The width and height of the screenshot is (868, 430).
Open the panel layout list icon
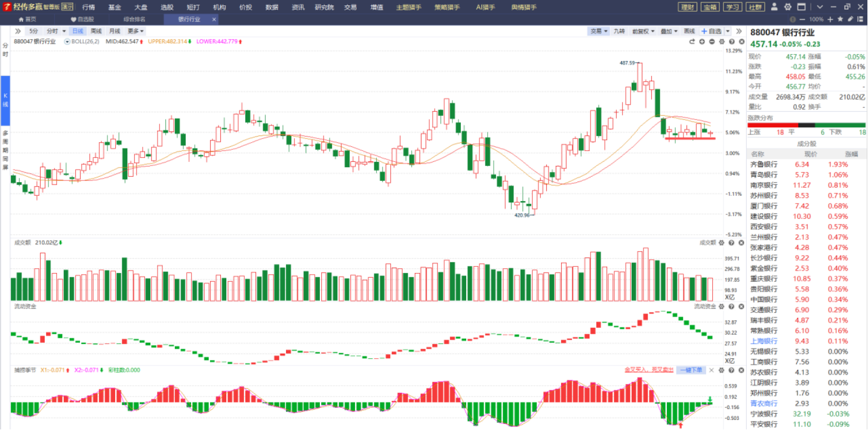[x=860, y=19]
